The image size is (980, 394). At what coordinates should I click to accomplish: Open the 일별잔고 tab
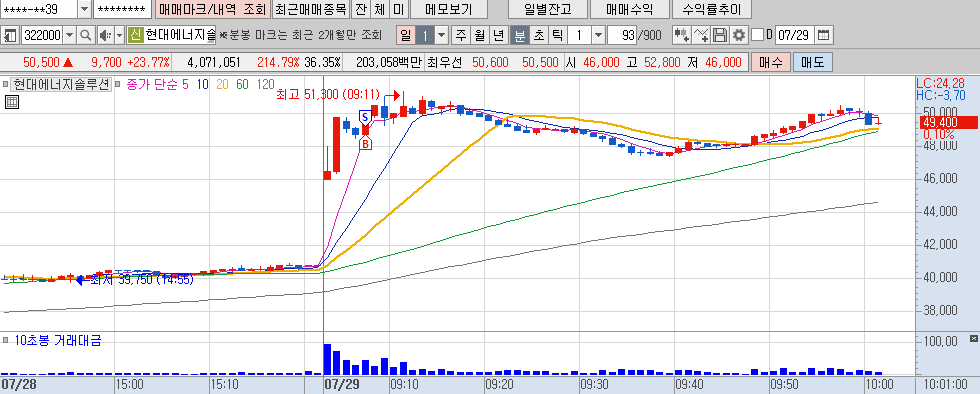[548, 9]
